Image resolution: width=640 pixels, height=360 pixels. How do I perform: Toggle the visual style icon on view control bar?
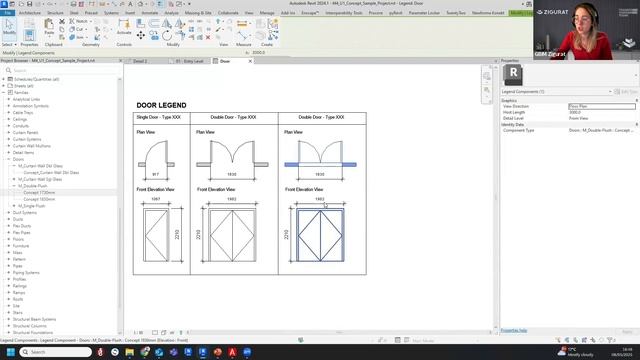coord(163,333)
